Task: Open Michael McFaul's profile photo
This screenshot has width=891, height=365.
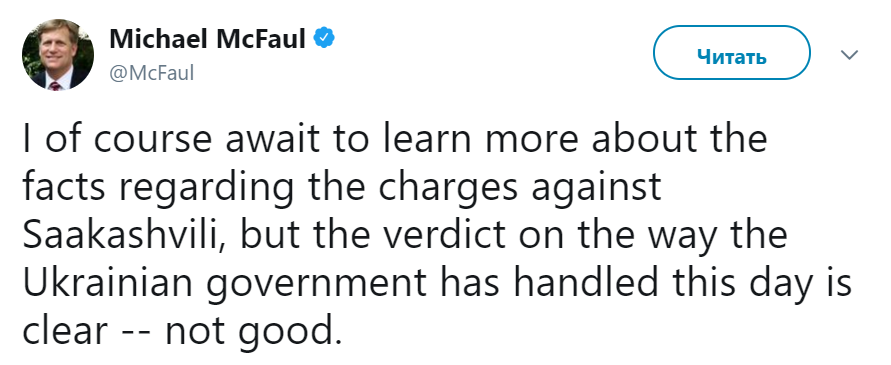Action: (58, 55)
